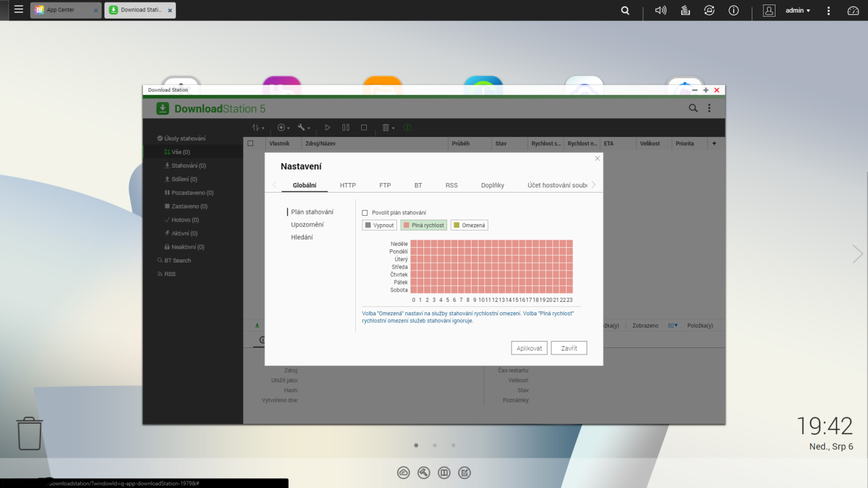Select the Plán stahování settings section
The image size is (868, 488).
pos(312,212)
